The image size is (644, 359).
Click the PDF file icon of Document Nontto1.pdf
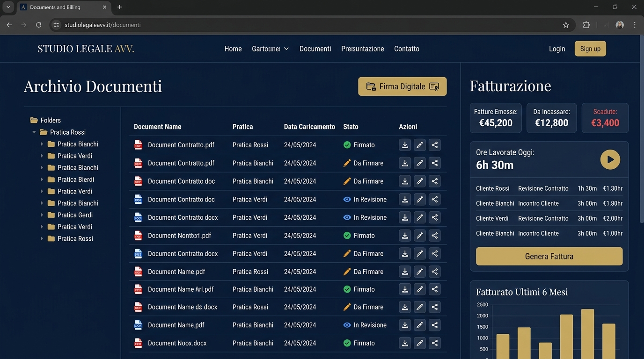138,236
